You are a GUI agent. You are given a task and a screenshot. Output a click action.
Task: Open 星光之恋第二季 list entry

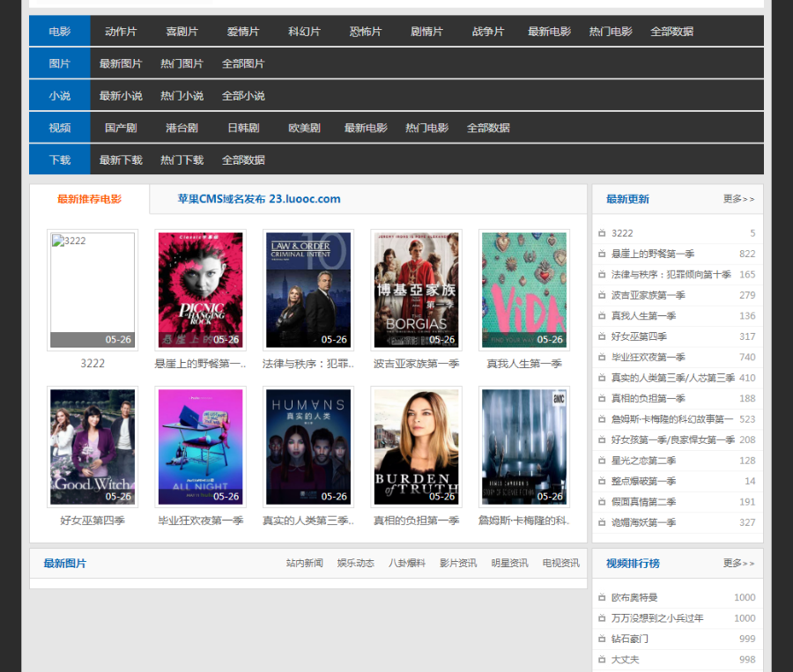pyautogui.click(x=643, y=461)
